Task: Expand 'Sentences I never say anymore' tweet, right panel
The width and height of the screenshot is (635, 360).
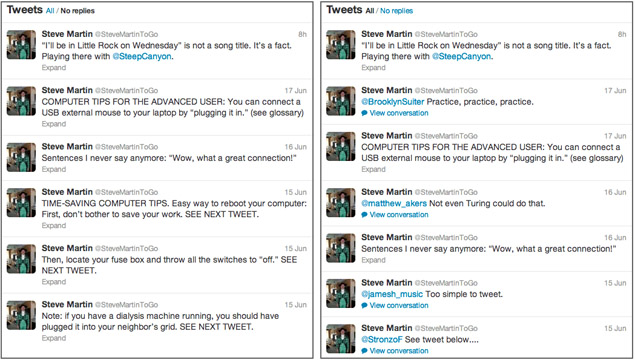Action: [x=373, y=260]
